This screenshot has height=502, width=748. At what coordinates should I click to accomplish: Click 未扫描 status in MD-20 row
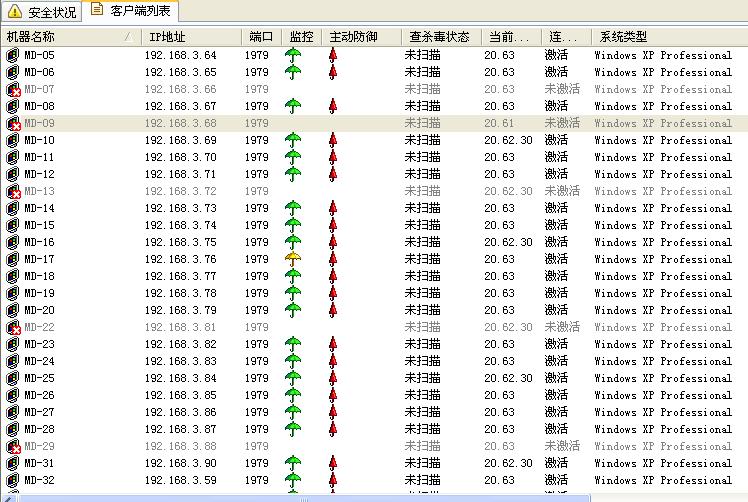[x=423, y=310]
